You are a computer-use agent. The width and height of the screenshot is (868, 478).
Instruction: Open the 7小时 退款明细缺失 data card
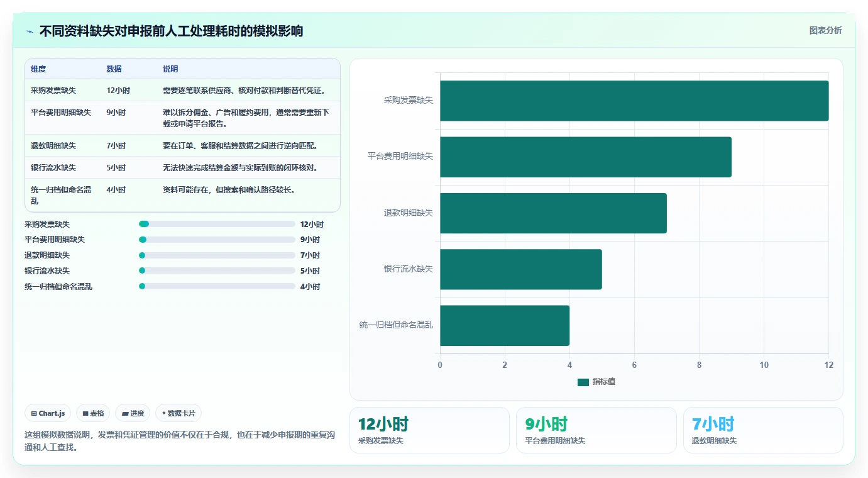pyautogui.click(x=763, y=430)
